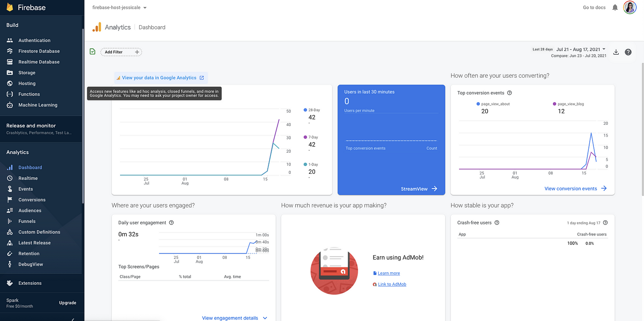Open Authentication icon in sidebar
This screenshot has height=321, width=644.
pyautogui.click(x=10, y=40)
